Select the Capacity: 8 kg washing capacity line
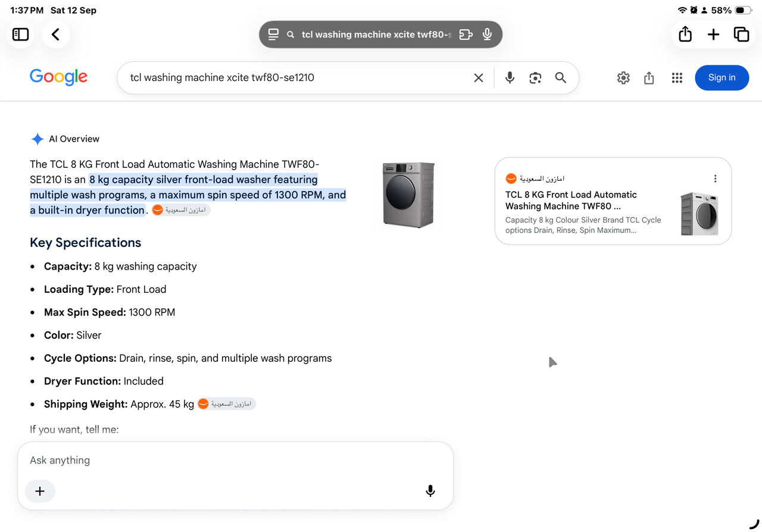This screenshot has height=532, width=762. coord(120,267)
